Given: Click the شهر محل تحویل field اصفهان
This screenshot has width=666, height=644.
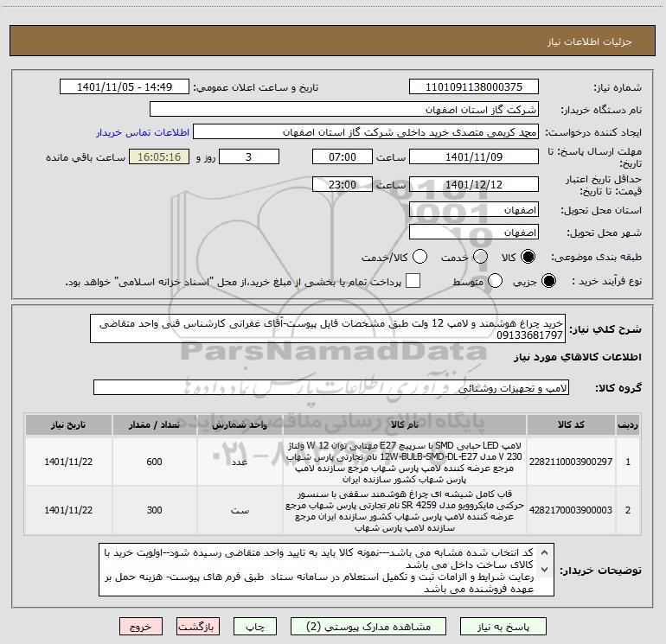Looking at the screenshot, I should (x=474, y=233).
